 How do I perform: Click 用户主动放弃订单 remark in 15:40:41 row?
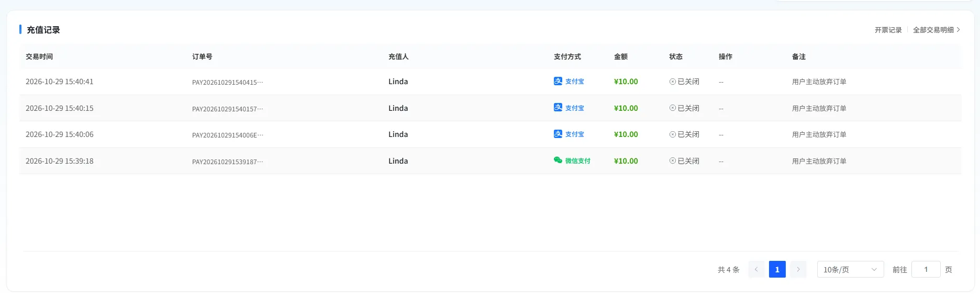(x=819, y=82)
